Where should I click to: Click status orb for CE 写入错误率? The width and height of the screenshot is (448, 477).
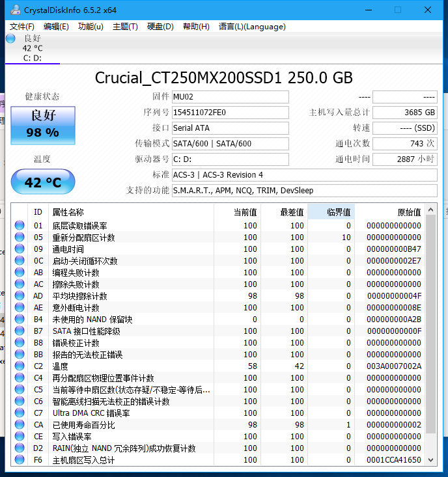(20, 436)
